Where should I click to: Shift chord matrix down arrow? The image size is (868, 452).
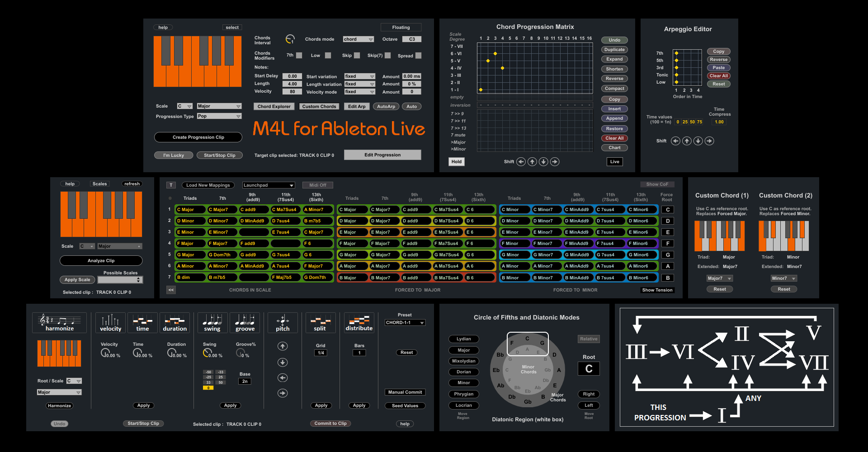click(x=543, y=161)
